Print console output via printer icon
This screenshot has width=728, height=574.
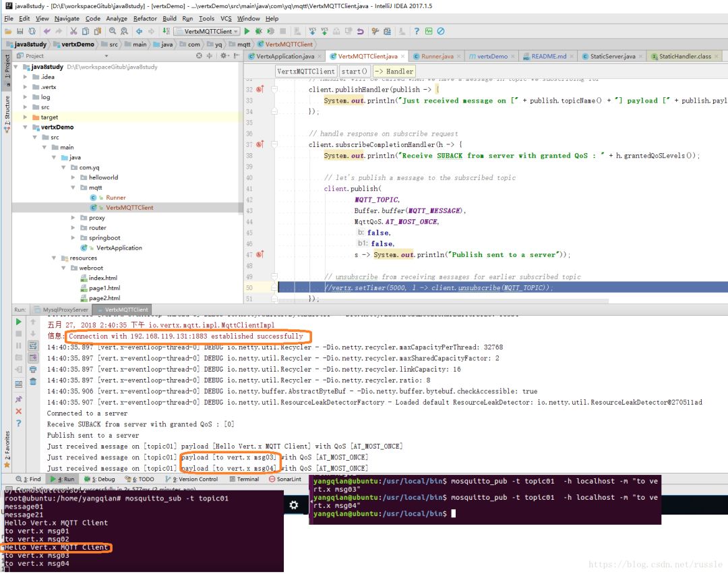click(x=32, y=370)
